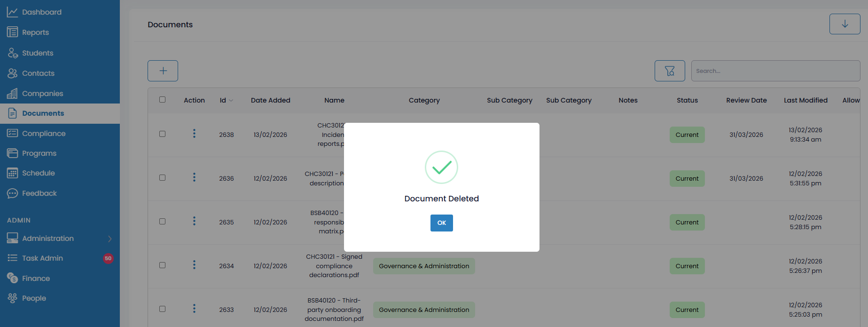Click the Governance & Administration tag for 2634
The height and width of the screenshot is (327, 868).
tap(424, 266)
